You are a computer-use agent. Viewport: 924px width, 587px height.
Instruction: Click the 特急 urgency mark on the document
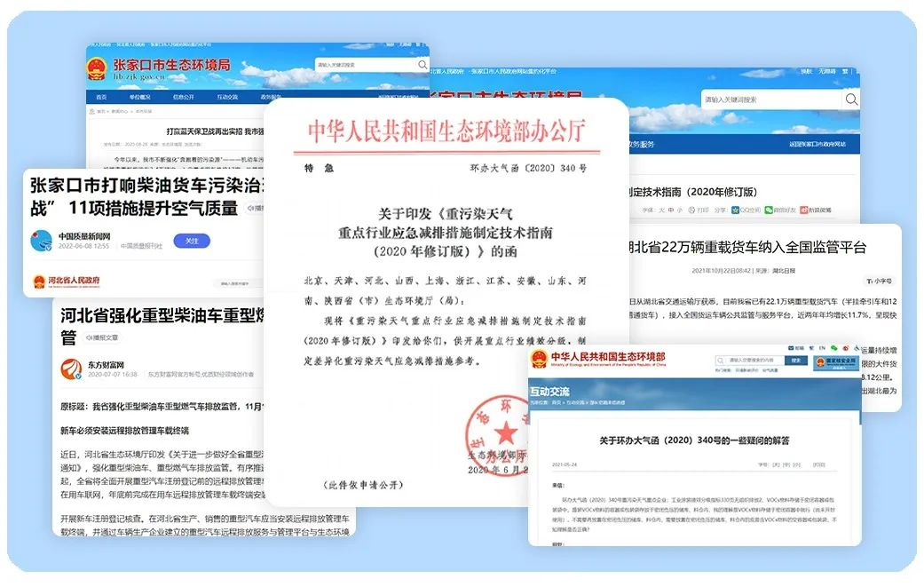click(319, 168)
